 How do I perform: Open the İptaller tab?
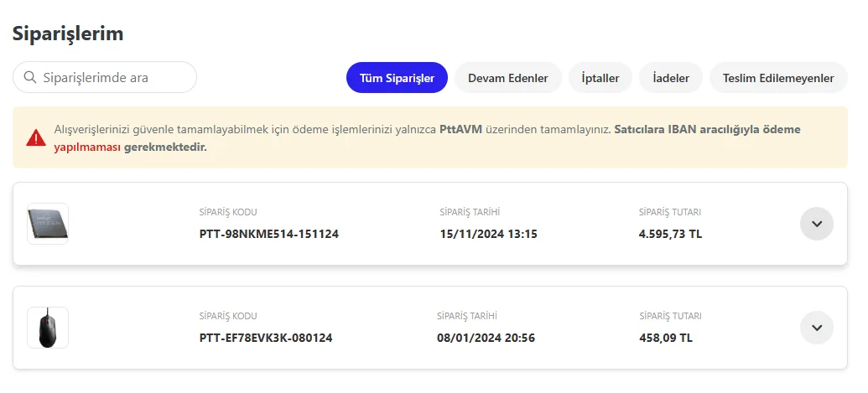[600, 78]
